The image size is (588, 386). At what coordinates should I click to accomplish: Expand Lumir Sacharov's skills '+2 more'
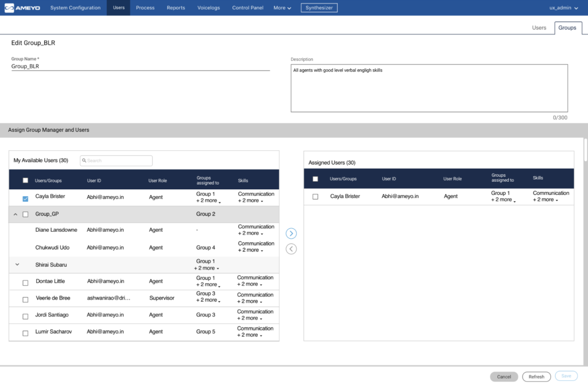pyautogui.click(x=250, y=335)
